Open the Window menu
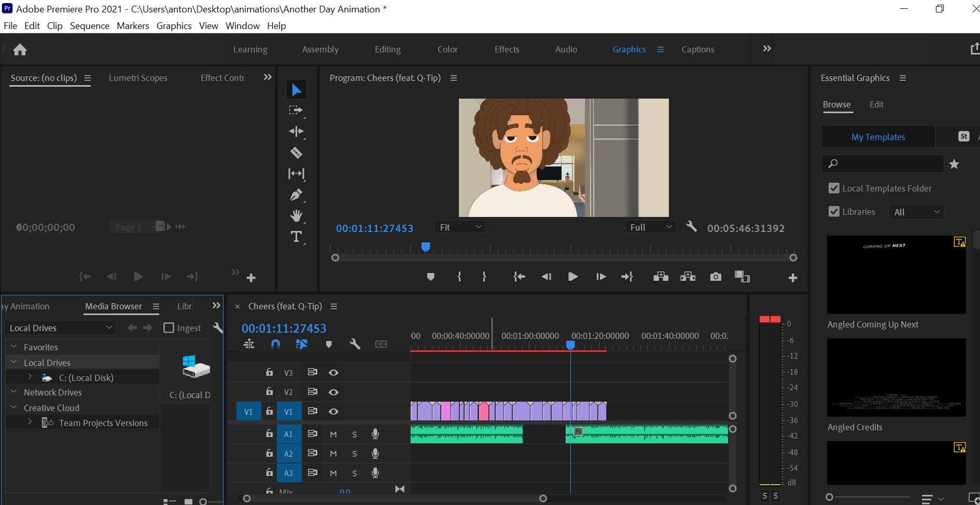980x505 pixels. click(x=243, y=25)
